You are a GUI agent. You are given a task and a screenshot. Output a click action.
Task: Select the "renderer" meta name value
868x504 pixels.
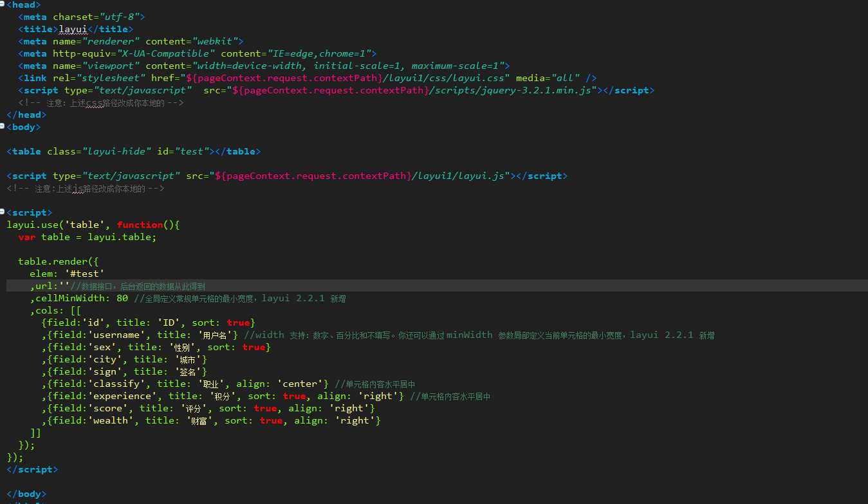(111, 41)
